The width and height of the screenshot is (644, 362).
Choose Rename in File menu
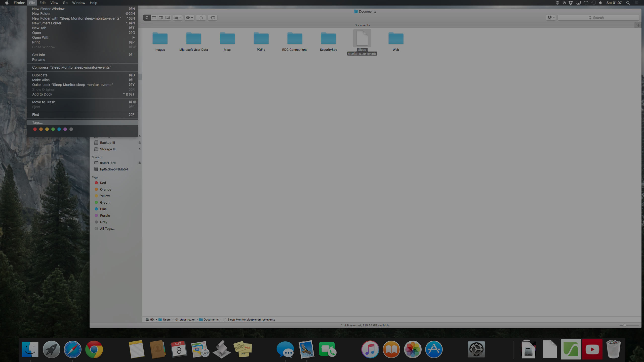(x=83, y=60)
